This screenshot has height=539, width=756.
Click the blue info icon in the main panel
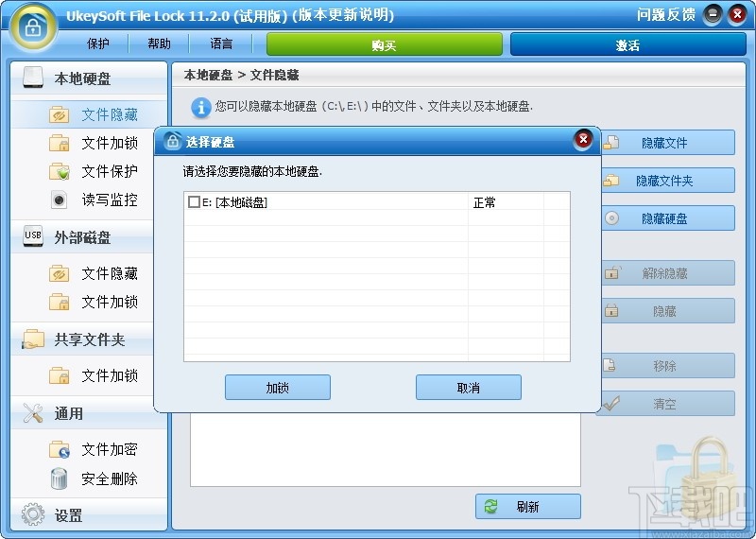(x=201, y=107)
